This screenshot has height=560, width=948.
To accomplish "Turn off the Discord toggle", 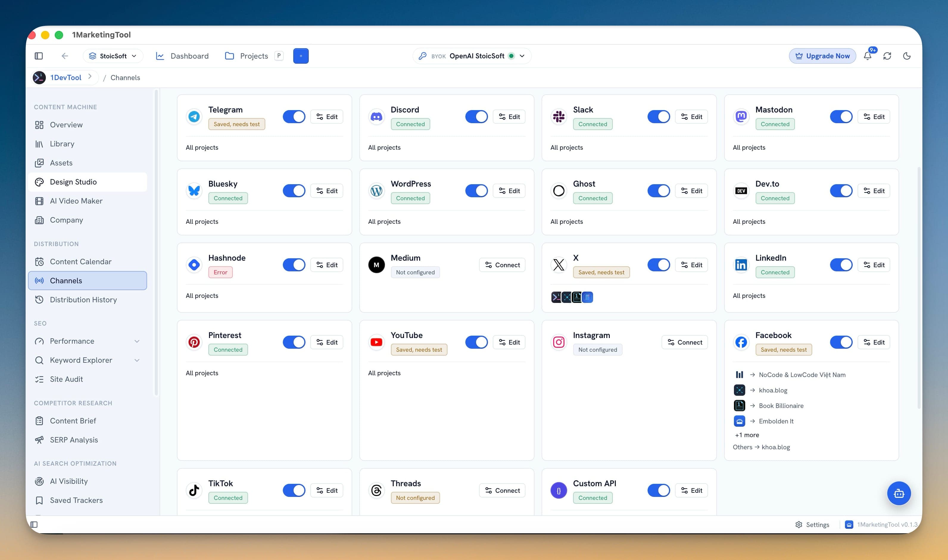I will click(x=476, y=117).
